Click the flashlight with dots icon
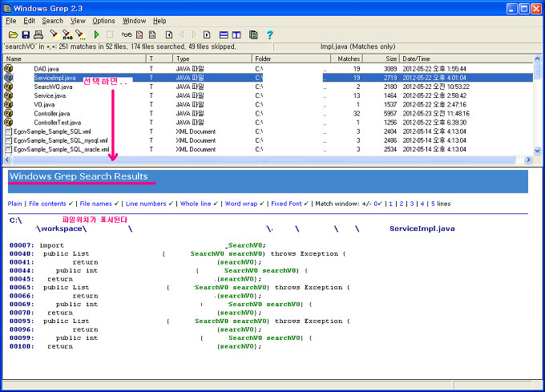This screenshot has width=545, height=392. coord(81,34)
